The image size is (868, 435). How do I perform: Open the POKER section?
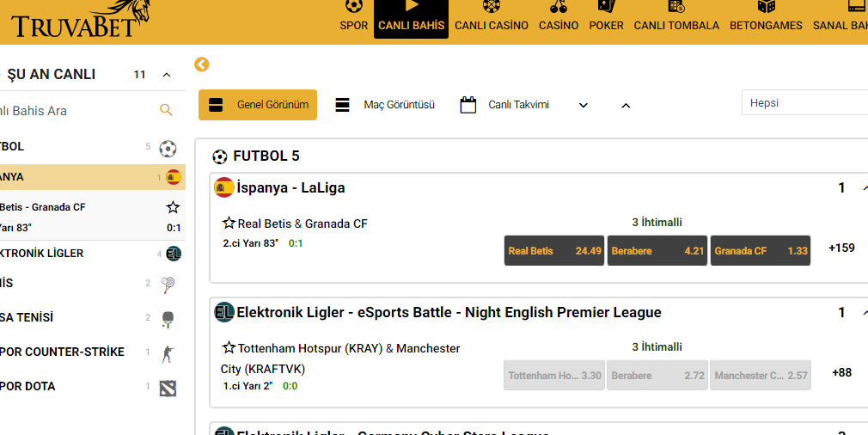tap(606, 16)
